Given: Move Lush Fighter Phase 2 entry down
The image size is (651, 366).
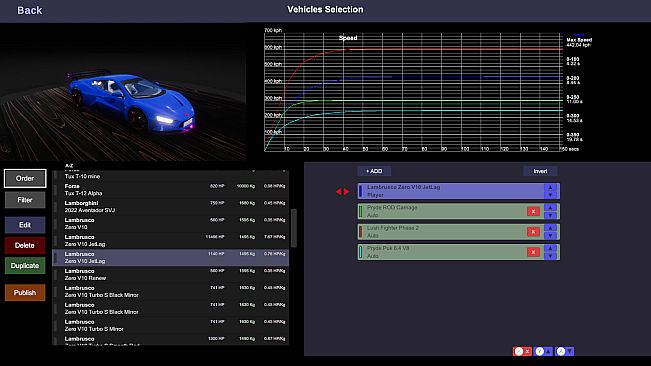Looking at the screenshot, I should click(x=551, y=235).
